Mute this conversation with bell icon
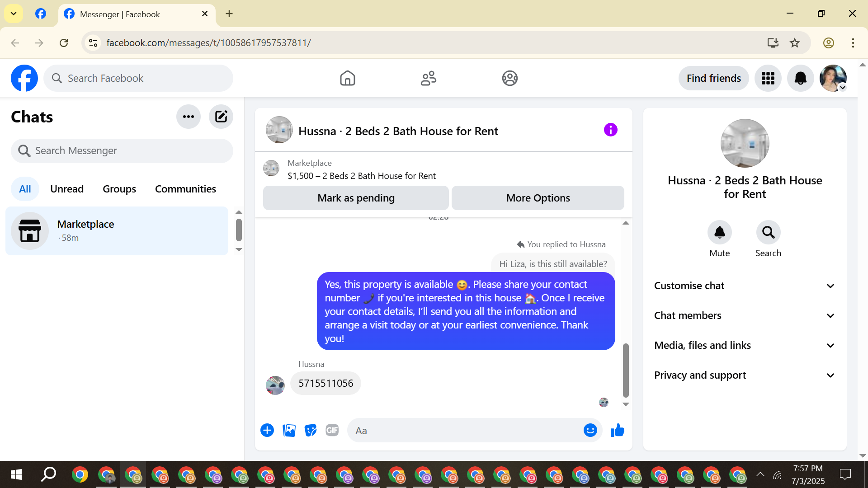Screen dimensions: 868x488 pyautogui.click(x=719, y=232)
